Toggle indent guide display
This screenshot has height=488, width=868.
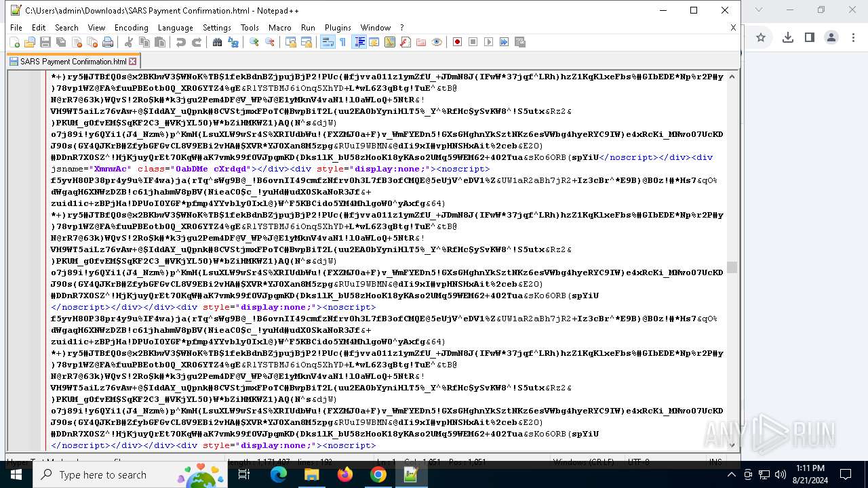359,42
